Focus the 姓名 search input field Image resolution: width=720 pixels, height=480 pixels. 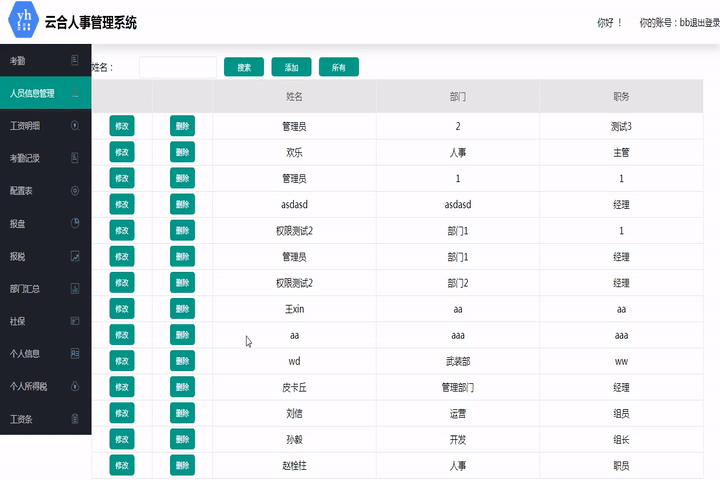(x=177, y=67)
